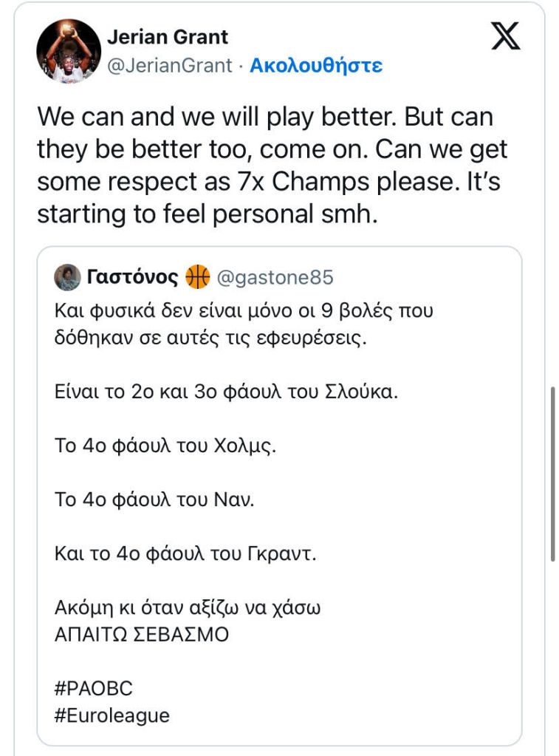Viewport: 559px width, 756px height.
Task: Click the vertical scrollbar thumb
Action: (552, 473)
